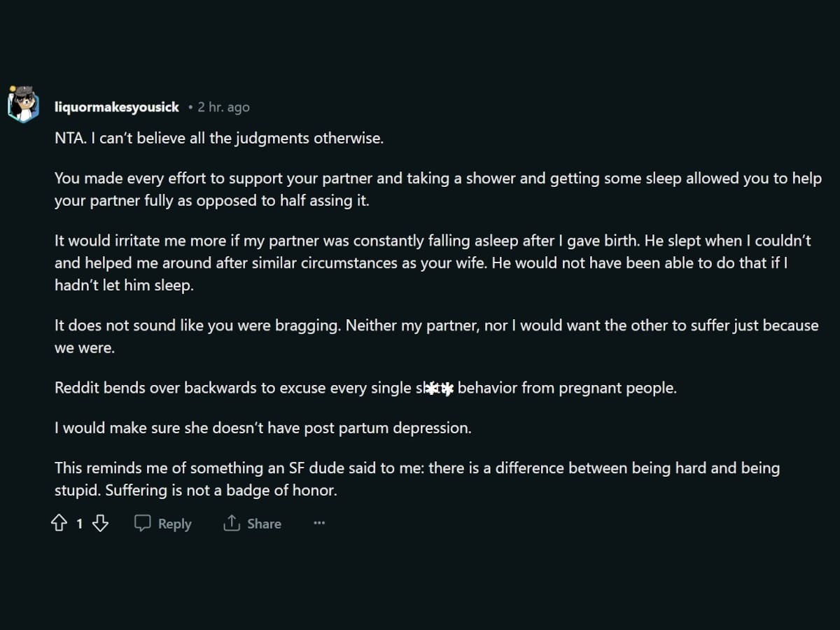This screenshot has height=630, width=840.
Task: Click the paragraph starting "NTA. I can't believe"
Action: coord(219,138)
